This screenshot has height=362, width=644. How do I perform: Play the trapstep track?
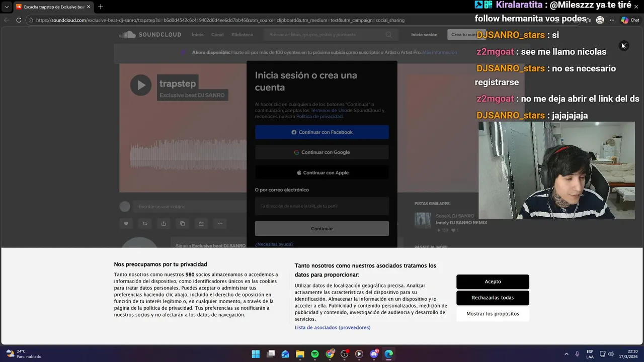pyautogui.click(x=141, y=85)
